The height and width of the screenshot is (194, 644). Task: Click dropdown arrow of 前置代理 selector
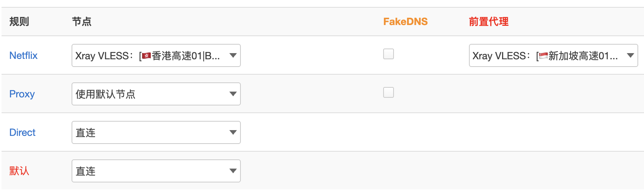tap(630, 55)
